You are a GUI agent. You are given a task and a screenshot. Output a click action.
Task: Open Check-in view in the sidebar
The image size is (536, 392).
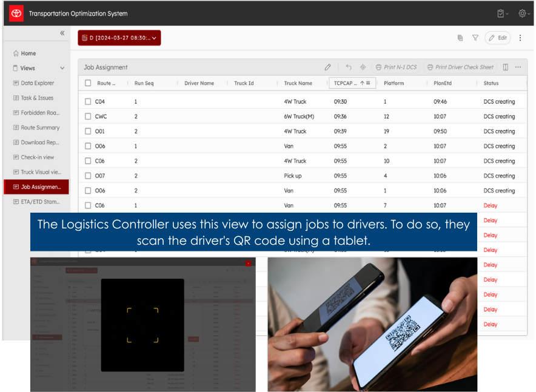(x=34, y=158)
